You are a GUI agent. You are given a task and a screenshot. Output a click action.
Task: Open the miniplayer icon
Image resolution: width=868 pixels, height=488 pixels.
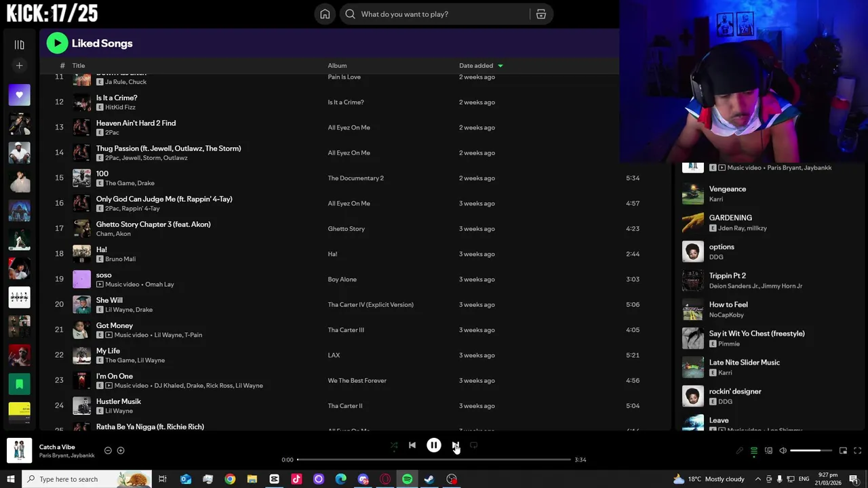click(843, 451)
